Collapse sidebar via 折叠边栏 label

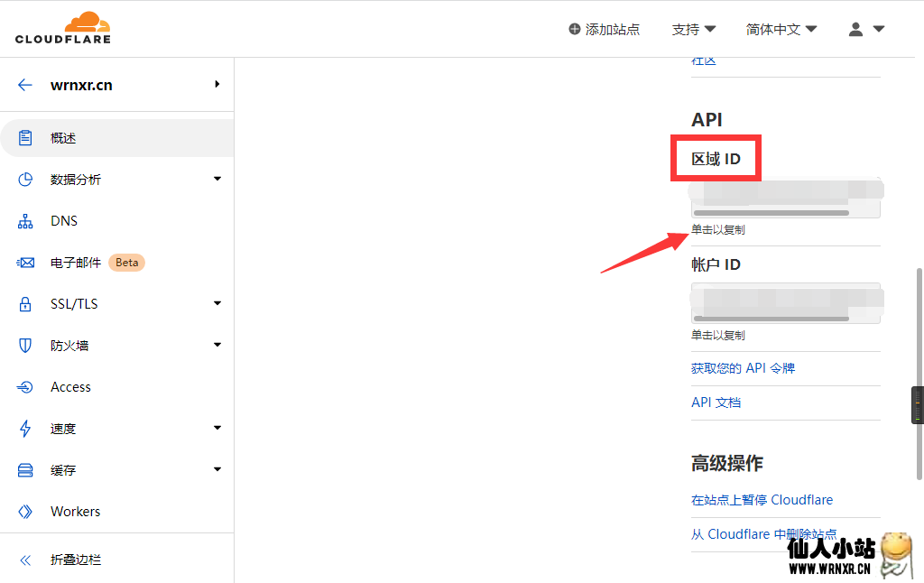(x=76, y=560)
